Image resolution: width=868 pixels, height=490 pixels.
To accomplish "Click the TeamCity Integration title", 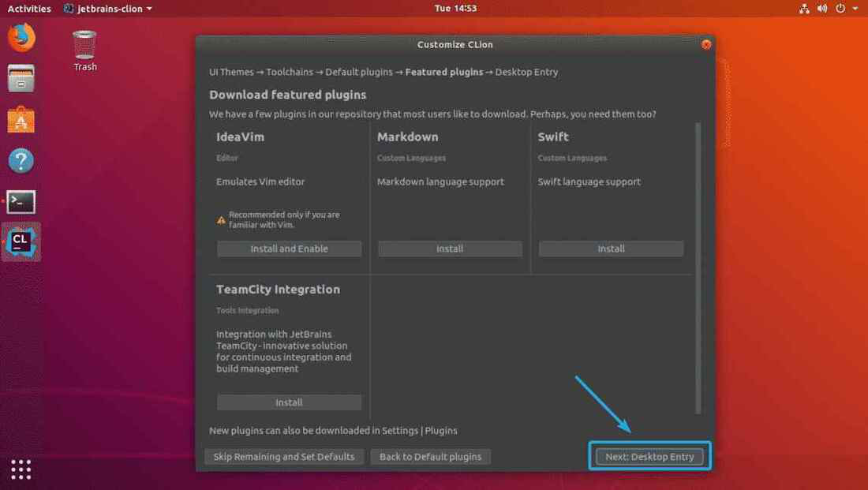I will click(278, 289).
